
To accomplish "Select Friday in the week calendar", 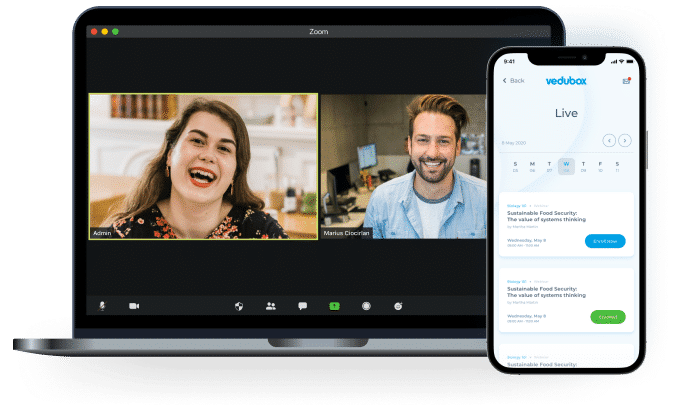I will click(x=601, y=166).
